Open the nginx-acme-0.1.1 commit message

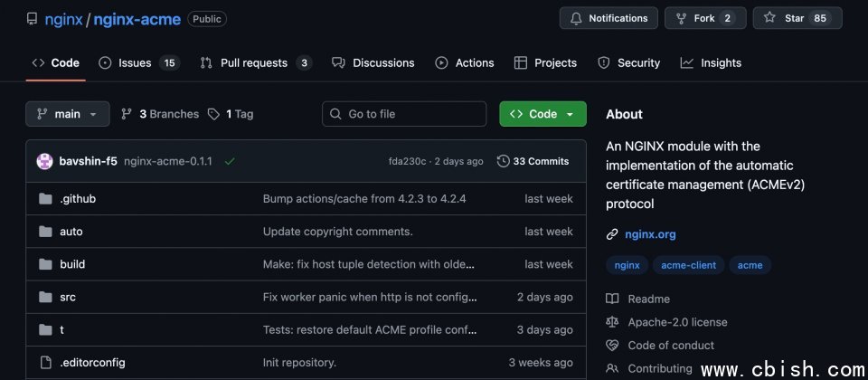tap(168, 162)
